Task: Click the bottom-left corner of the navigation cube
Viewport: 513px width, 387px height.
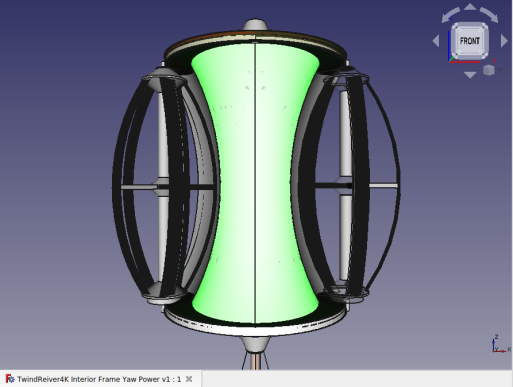Action: pos(456,55)
